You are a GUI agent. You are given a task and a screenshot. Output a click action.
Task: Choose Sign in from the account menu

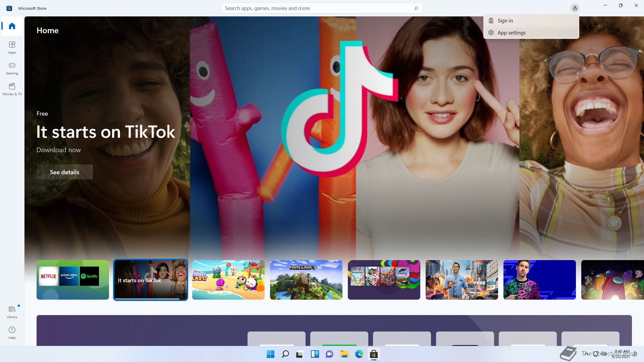click(531, 20)
